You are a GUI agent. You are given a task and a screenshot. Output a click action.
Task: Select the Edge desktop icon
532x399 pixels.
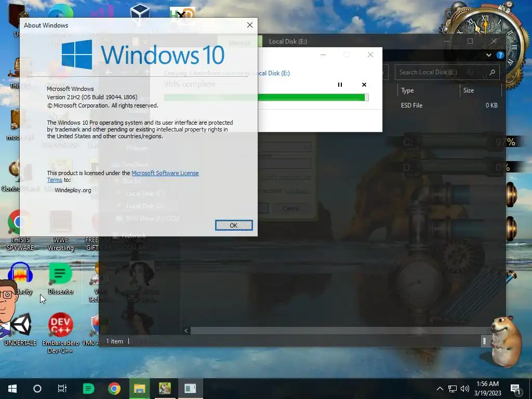(x=60, y=13)
